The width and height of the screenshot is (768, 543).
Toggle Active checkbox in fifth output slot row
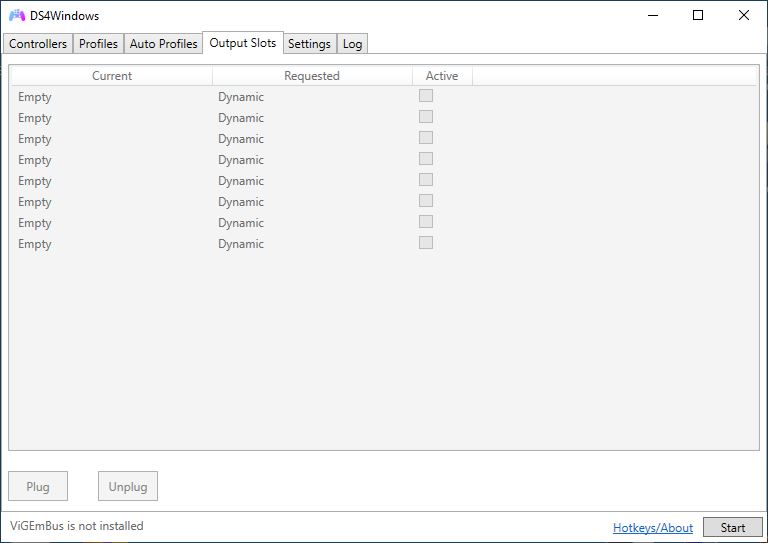click(426, 180)
